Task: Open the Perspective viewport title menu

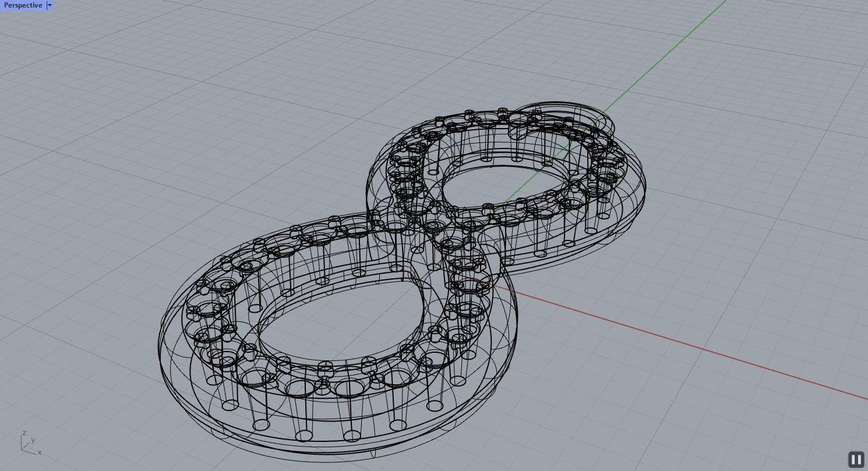Action: tap(23, 5)
